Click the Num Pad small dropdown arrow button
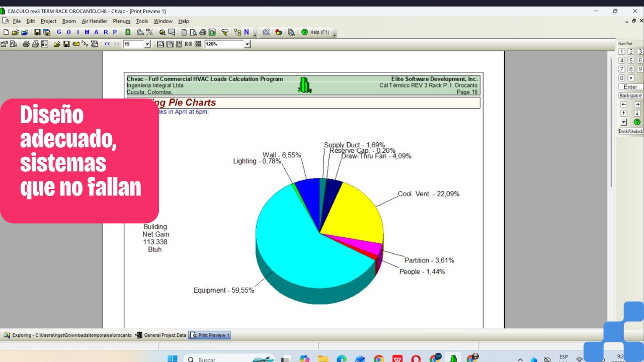Image resolution: width=644 pixels, height=362 pixels. pyautogui.click(x=624, y=122)
